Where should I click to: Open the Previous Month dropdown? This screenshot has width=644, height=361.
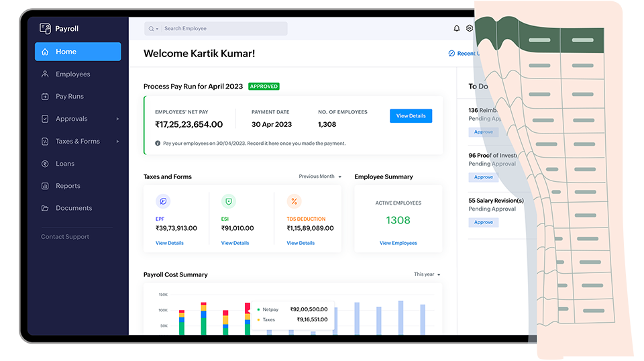point(320,176)
